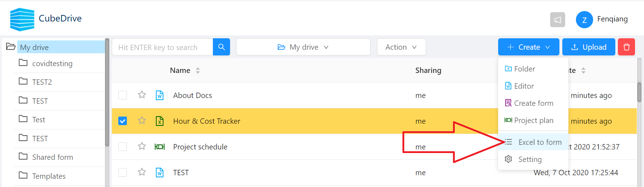Click the magnifier search button

pos(221,47)
